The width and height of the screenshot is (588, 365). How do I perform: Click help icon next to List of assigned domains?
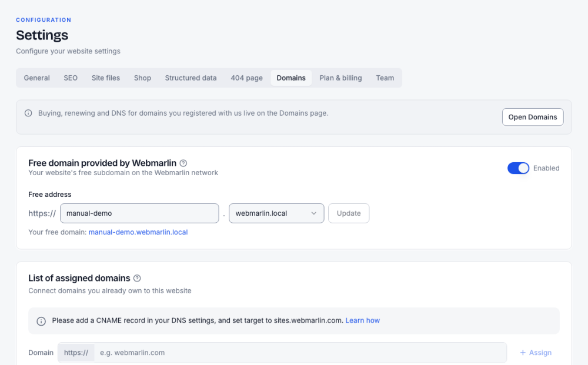137,278
